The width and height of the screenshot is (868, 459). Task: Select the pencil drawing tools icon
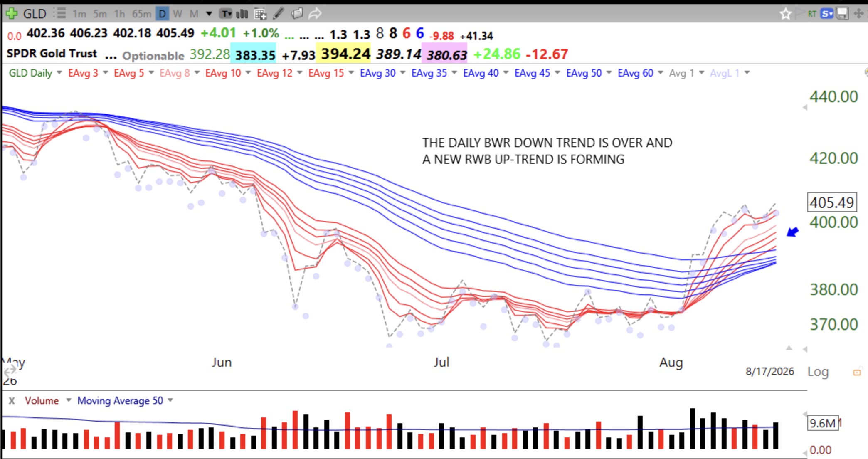278,14
